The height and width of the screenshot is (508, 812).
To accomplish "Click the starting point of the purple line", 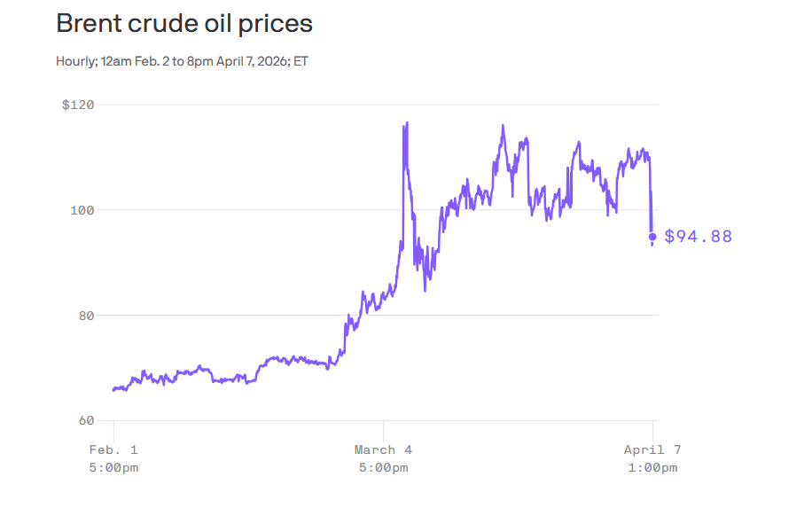I will click(113, 389).
